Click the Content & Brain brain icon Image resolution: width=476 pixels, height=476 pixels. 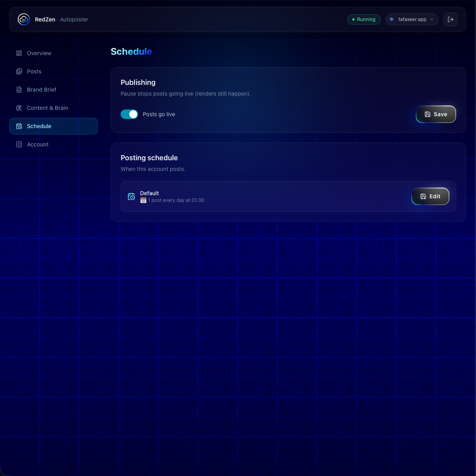[19, 108]
